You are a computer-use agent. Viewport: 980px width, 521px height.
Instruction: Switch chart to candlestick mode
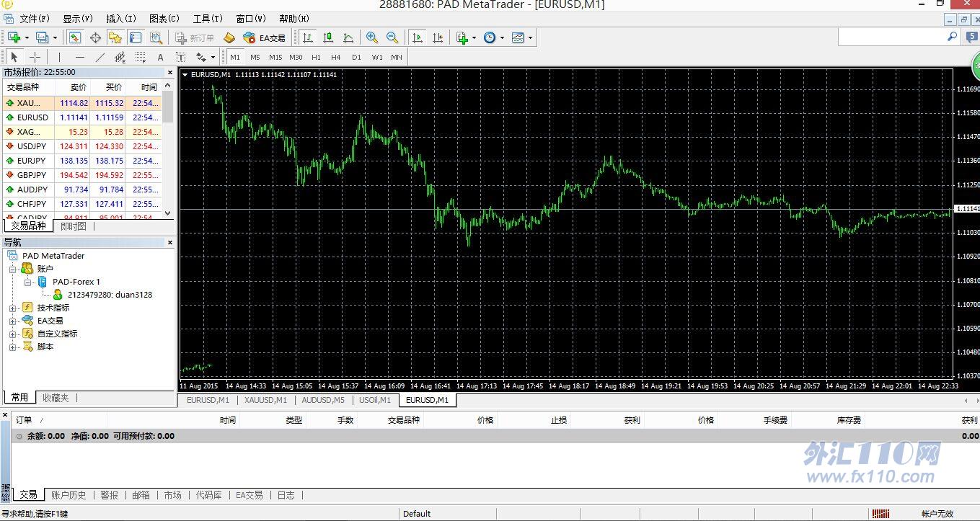click(328, 37)
